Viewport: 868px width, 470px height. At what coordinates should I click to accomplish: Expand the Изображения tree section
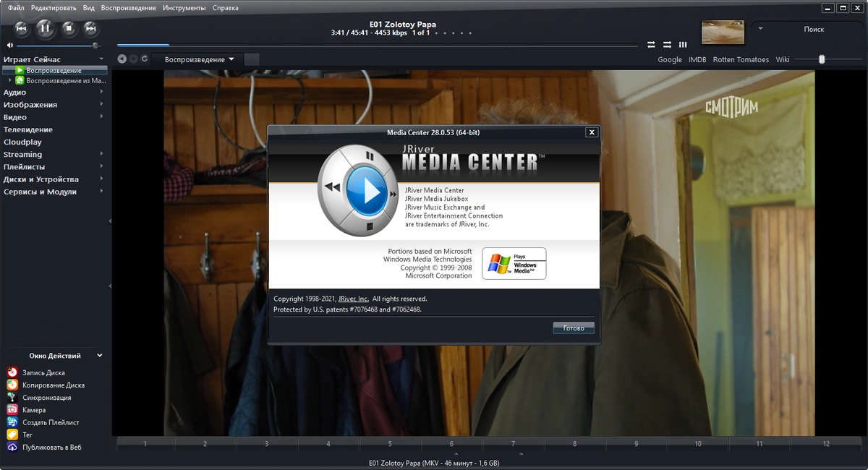point(101,105)
